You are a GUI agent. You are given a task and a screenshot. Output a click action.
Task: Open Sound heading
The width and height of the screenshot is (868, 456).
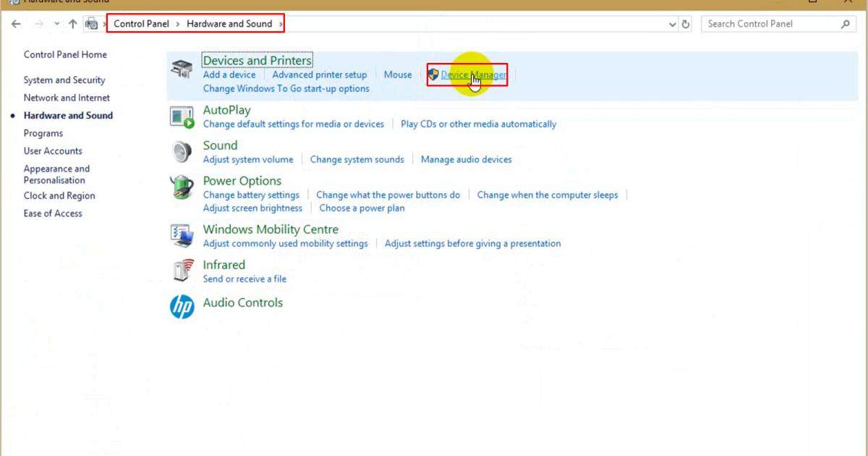221,145
